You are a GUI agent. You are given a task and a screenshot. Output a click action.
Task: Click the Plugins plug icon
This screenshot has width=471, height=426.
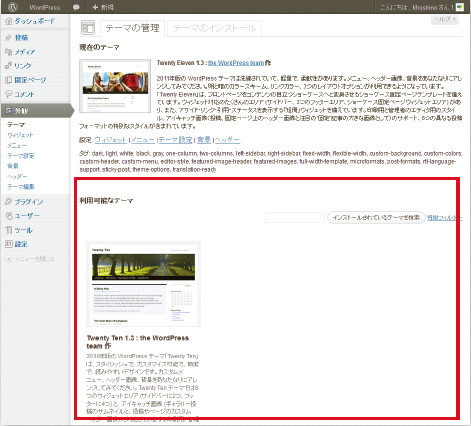pos(9,201)
